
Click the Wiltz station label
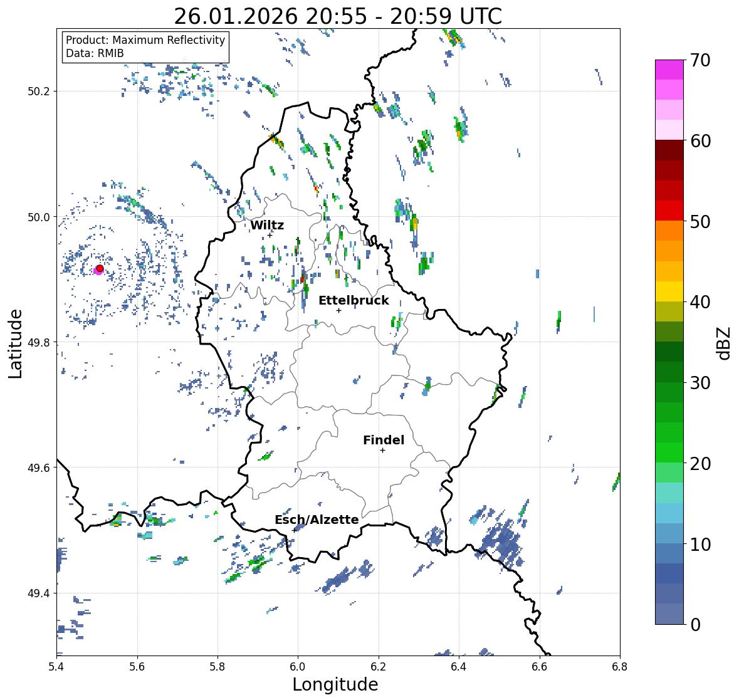point(267,225)
